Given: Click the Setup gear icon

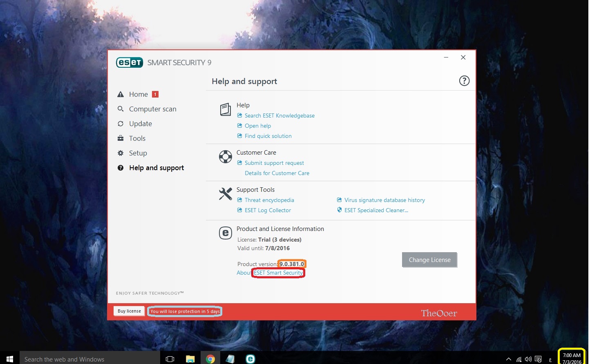Looking at the screenshot, I should (x=121, y=153).
